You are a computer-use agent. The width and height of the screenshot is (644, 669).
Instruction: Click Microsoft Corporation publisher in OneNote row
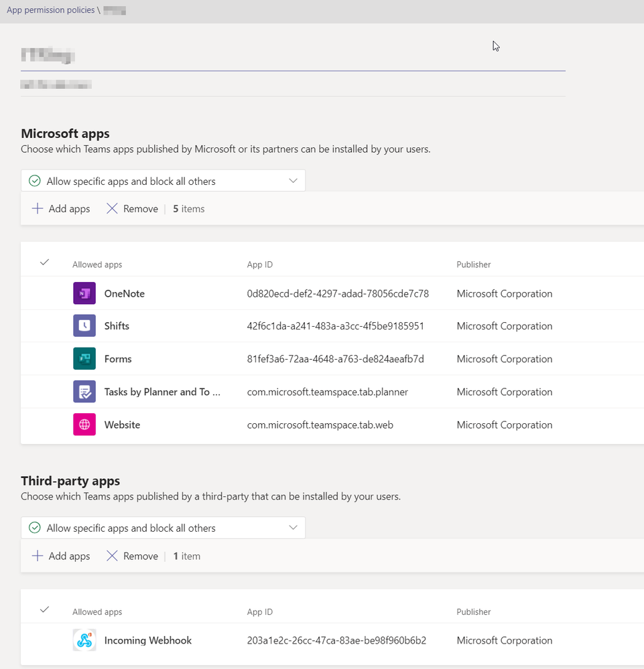point(505,293)
